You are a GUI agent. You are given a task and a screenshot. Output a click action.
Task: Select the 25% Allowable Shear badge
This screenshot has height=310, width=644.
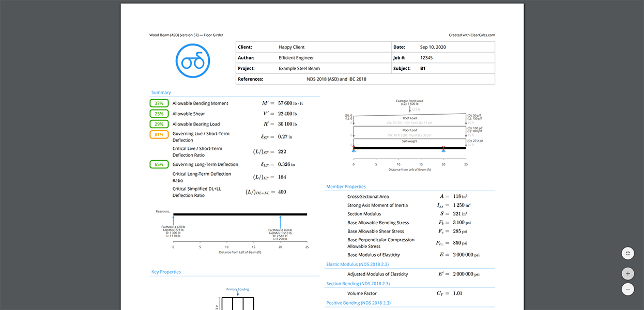point(159,113)
